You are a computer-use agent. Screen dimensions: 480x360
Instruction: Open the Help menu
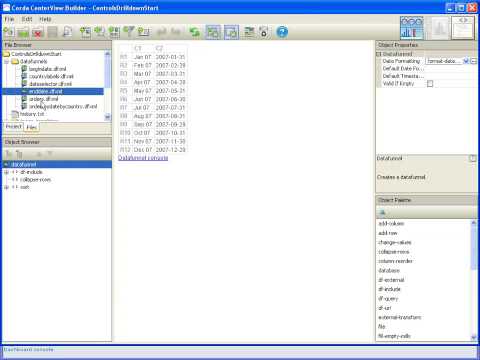(45, 19)
